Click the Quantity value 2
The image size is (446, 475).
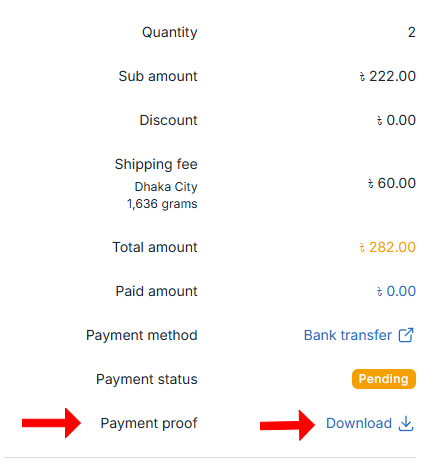point(412,32)
